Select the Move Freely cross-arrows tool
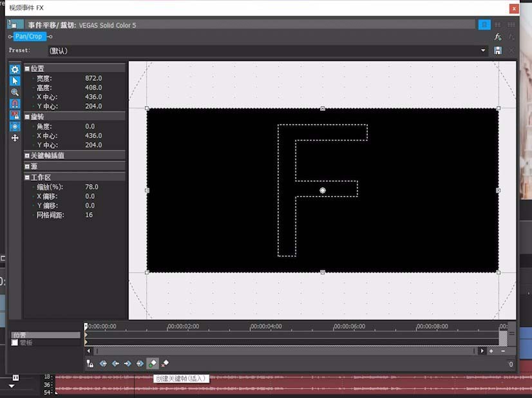532x398 pixels. coord(15,138)
